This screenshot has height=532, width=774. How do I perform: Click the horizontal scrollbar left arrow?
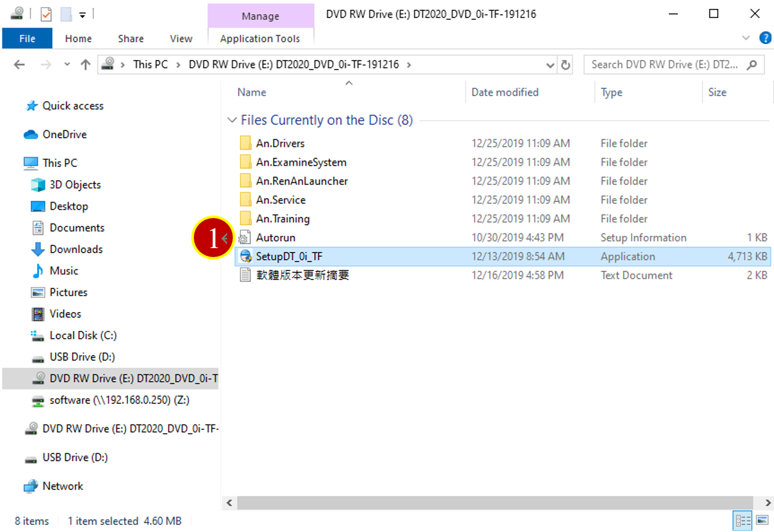pyautogui.click(x=230, y=503)
